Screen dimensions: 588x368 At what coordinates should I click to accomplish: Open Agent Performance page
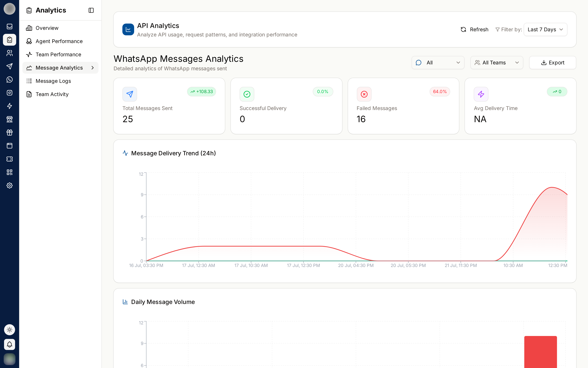(x=60, y=41)
